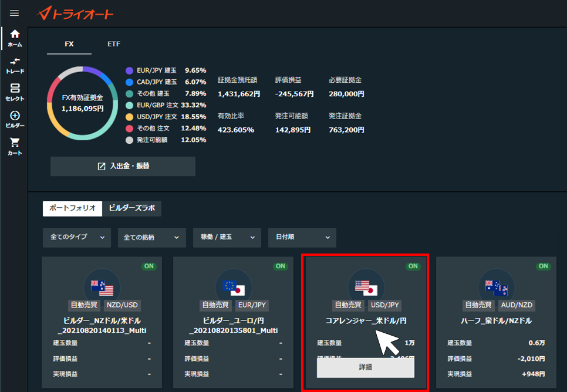Toggle ON badge on NZD/USD card

click(149, 266)
